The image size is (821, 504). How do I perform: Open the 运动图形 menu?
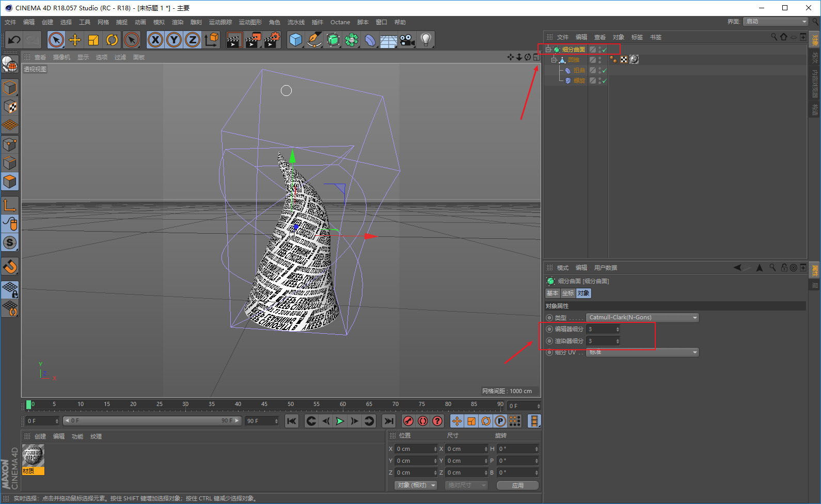tap(250, 22)
